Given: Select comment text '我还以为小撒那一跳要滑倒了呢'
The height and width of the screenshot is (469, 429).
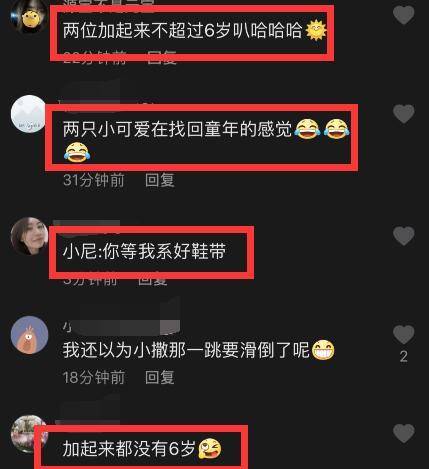Looking at the screenshot, I should coord(186,350).
